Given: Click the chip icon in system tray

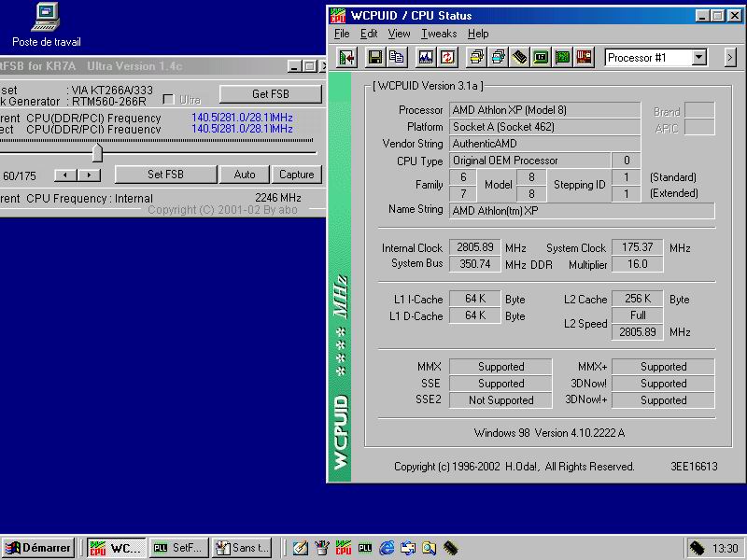Looking at the screenshot, I should [697, 548].
